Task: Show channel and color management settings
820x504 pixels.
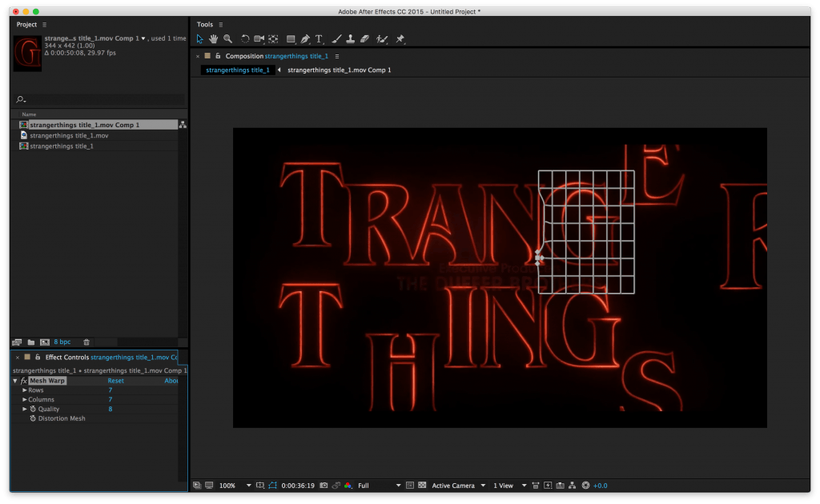Action: pos(348,486)
